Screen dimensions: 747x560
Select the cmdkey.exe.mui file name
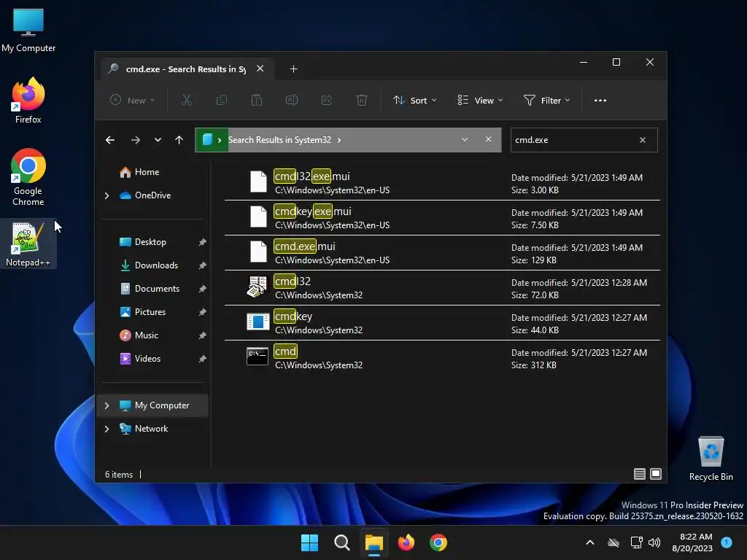312,211
